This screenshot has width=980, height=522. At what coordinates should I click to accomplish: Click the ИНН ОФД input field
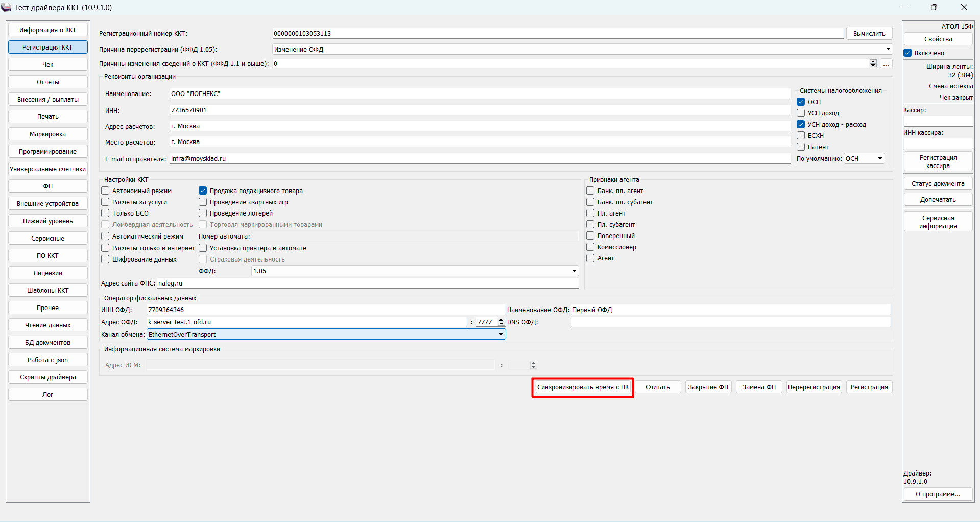(325, 310)
